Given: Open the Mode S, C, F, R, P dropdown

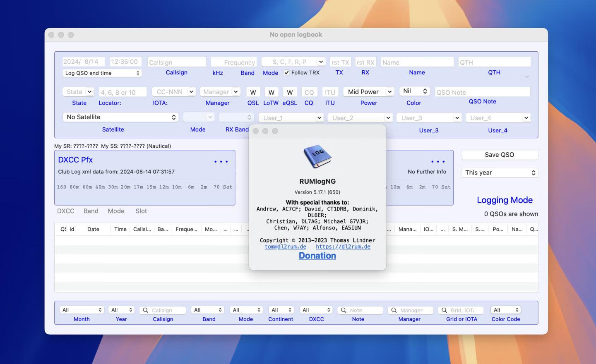Looking at the screenshot, I should (321, 62).
